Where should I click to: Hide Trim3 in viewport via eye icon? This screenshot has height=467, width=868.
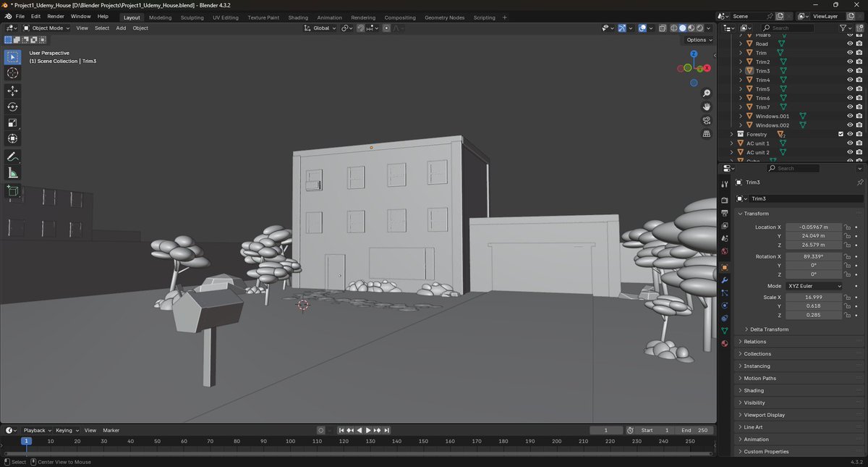[x=850, y=71]
